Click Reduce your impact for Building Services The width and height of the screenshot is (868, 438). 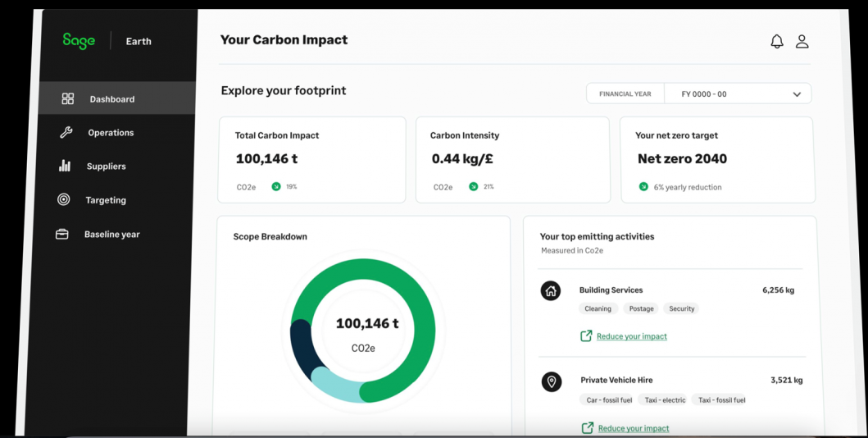pyautogui.click(x=632, y=336)
